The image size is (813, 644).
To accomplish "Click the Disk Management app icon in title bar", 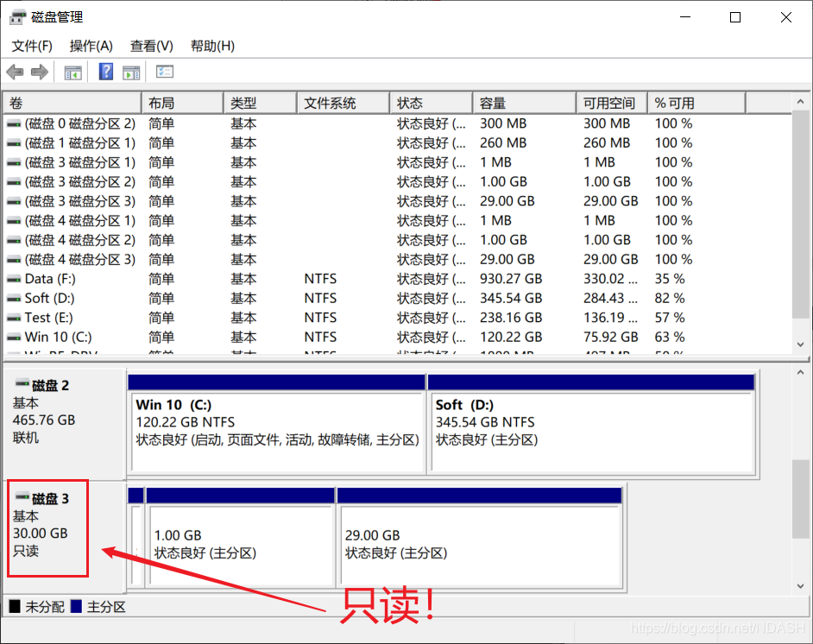I will [17, 17].
